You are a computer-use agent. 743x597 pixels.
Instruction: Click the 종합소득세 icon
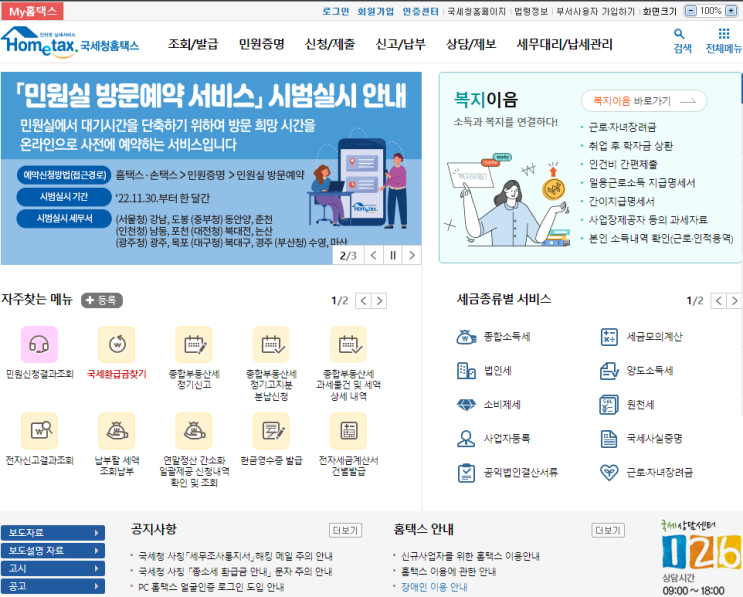pyautogui.click(x=466, y=337)
